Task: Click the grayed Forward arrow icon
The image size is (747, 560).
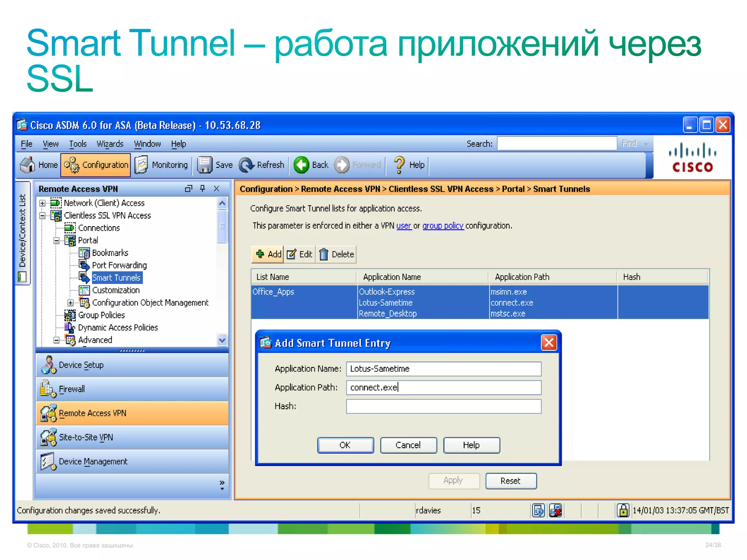Action: click(x=342, y=165)
